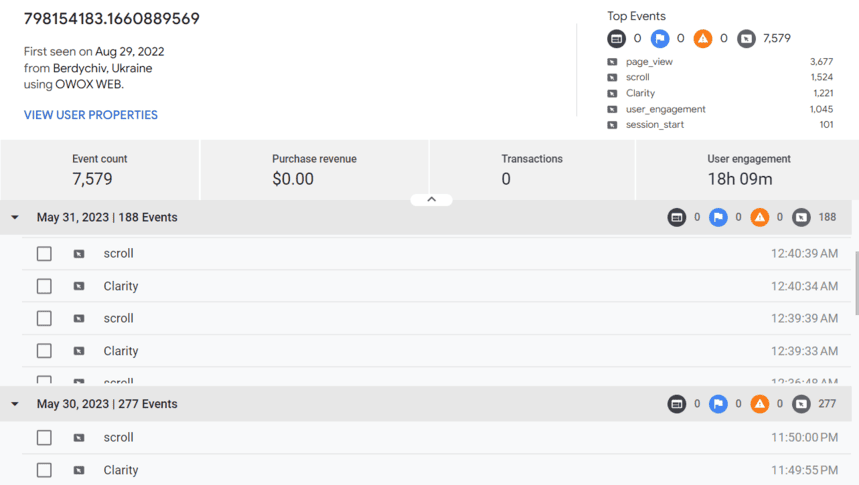Viewport: 859px width, 485px height.
Task: Click the orange error warning icon in Top Events
Action: 703,38
